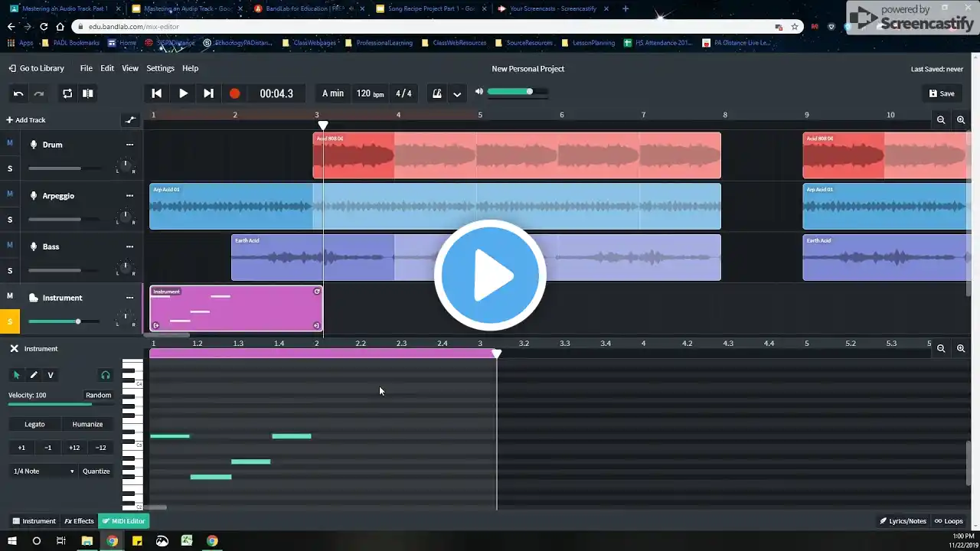Open the metronome options dropdown arrow
Viewport: 980px width, 551px height.
[x=457, y=94]
